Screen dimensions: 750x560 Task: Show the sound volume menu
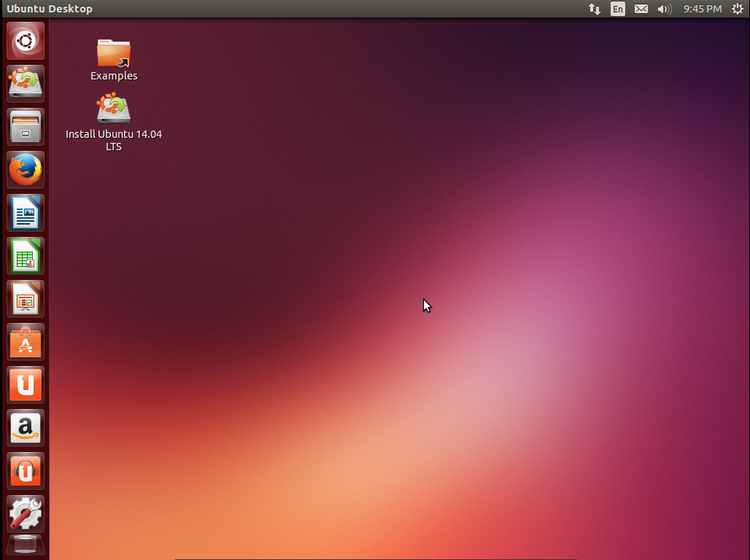664,9
